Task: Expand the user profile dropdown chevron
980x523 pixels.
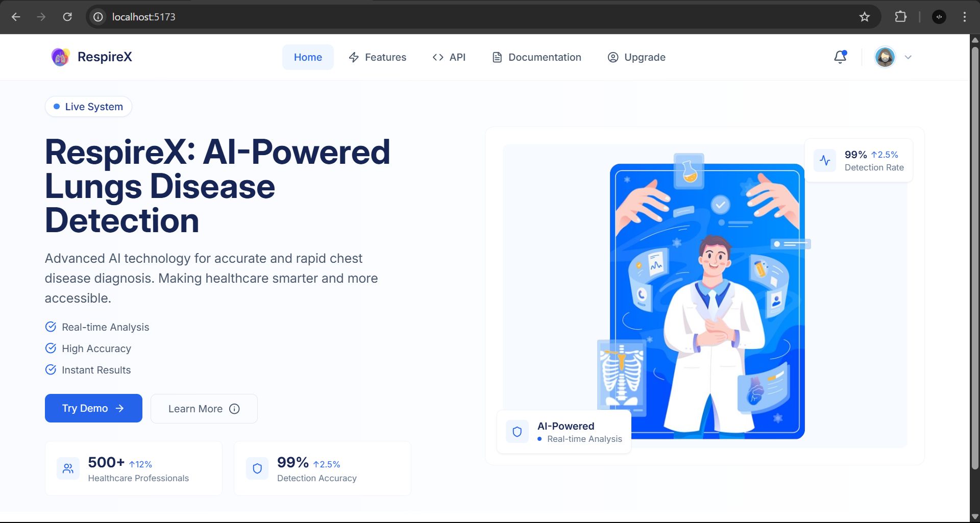Action: click(x=908, y=57)
